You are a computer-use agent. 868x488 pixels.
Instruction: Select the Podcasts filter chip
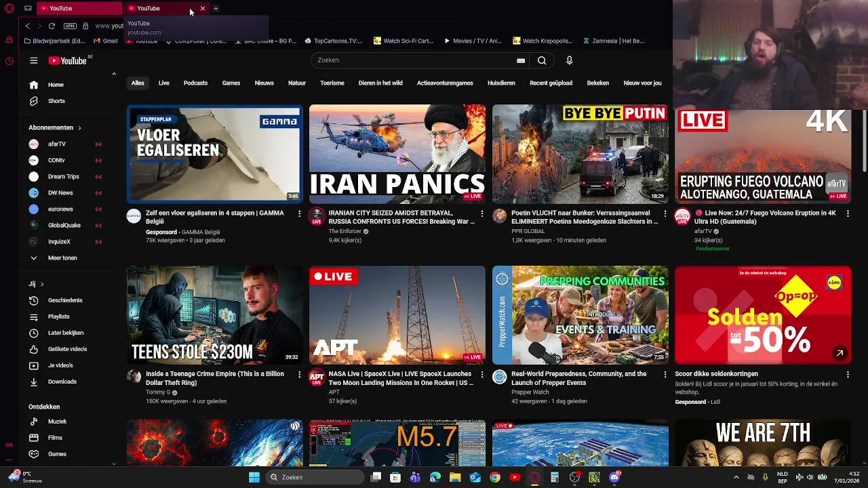pyautogui.click(x=195, y=83)
